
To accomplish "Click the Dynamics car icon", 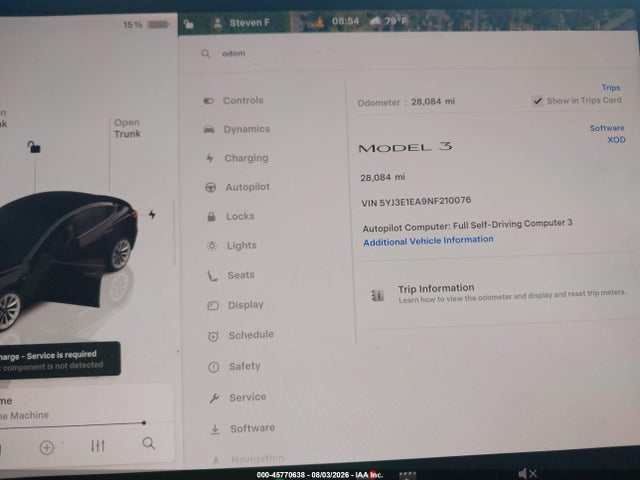I will coord(209,129).
